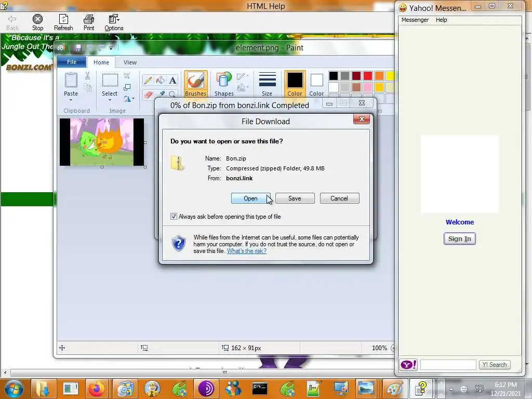Select the Color picker eyedropper
Screen dimensions: 532x399
[x=161, y=94]
